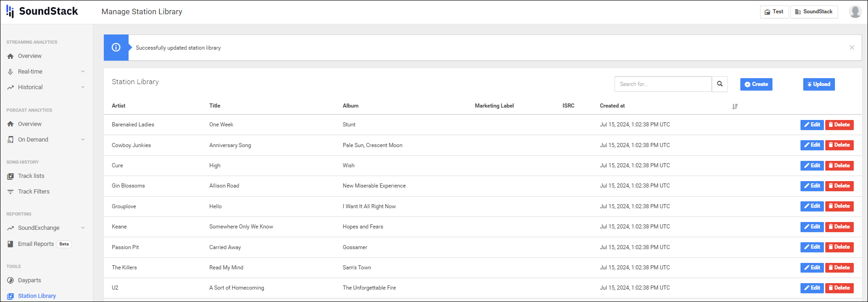Viewport: 868px width, 302px height.
Task: Open Podcast Analytics Overview
Action: 30,124
